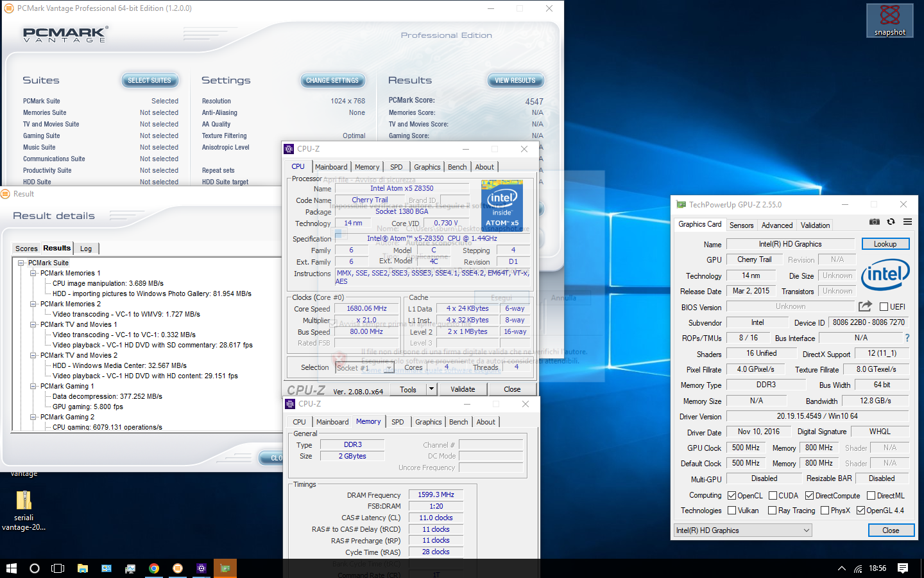Toggle the OpenGL 4.4 checkbox
Viewport: 924px width, 578px height.
coord(860,511)
